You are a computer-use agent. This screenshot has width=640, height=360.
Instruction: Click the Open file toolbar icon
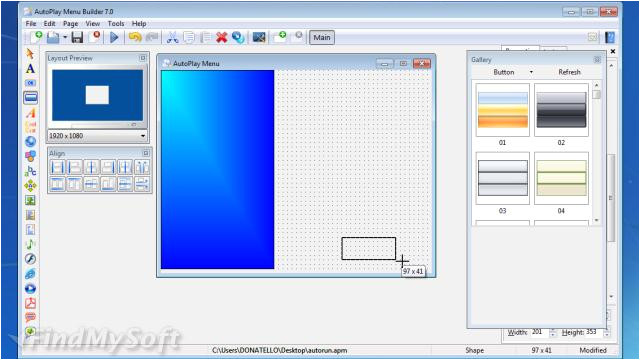(x=53, y=38)
